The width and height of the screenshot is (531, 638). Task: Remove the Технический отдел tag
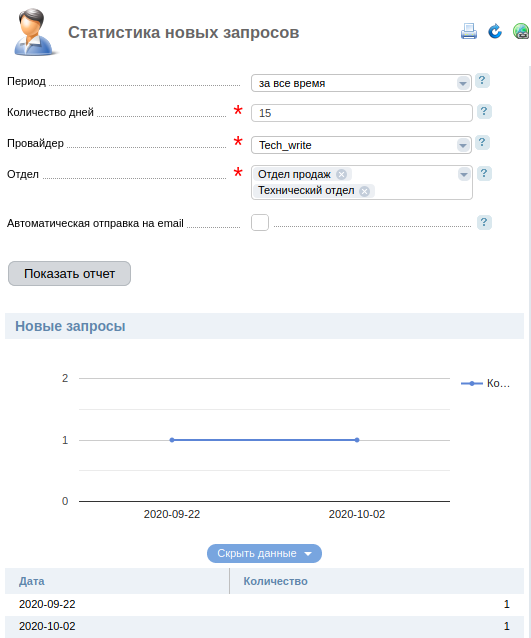(365, 191)
